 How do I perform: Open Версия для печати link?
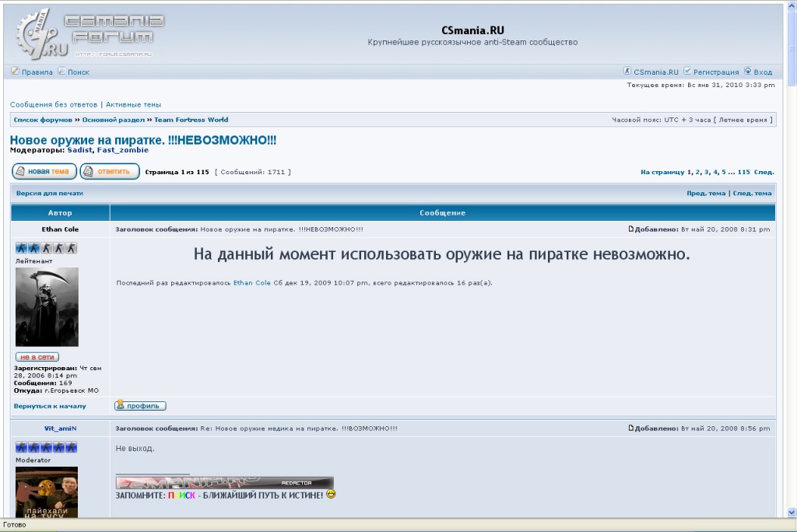pos(49,193)
